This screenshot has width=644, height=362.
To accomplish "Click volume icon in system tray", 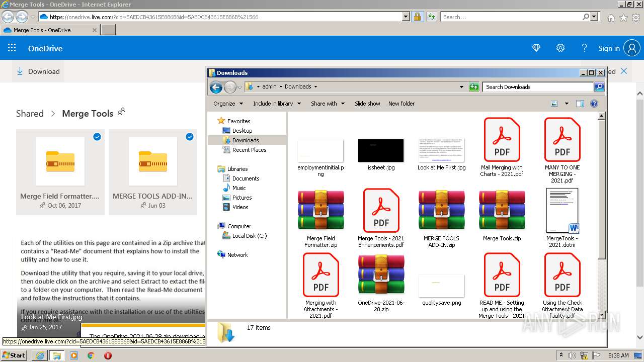I will click(572, 355).
